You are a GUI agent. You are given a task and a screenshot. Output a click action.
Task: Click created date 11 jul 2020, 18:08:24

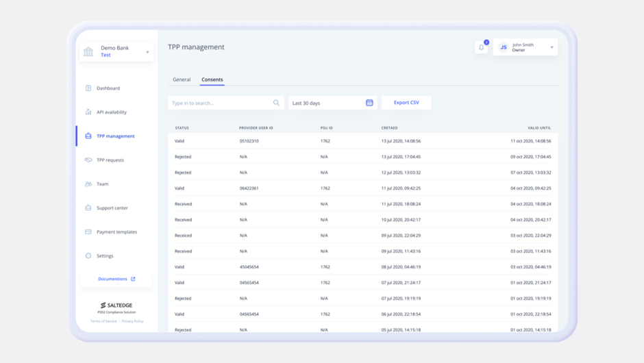point(401,203)
